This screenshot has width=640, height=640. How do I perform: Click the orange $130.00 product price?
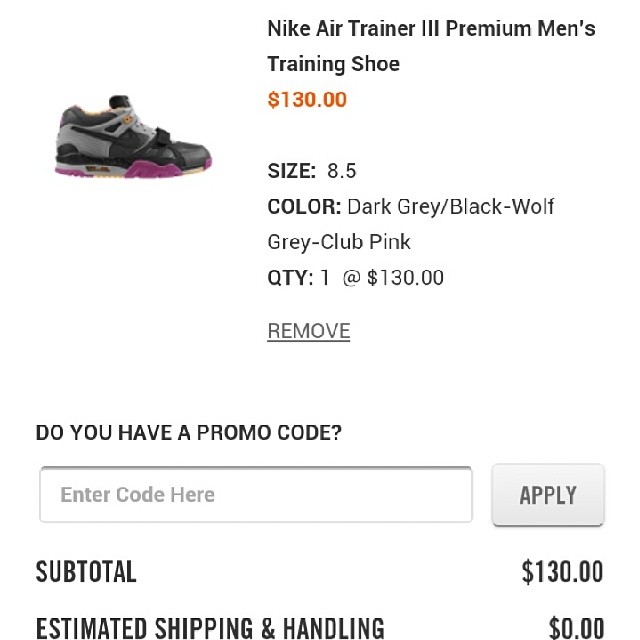pyautogui.click(x=307, y=100)
